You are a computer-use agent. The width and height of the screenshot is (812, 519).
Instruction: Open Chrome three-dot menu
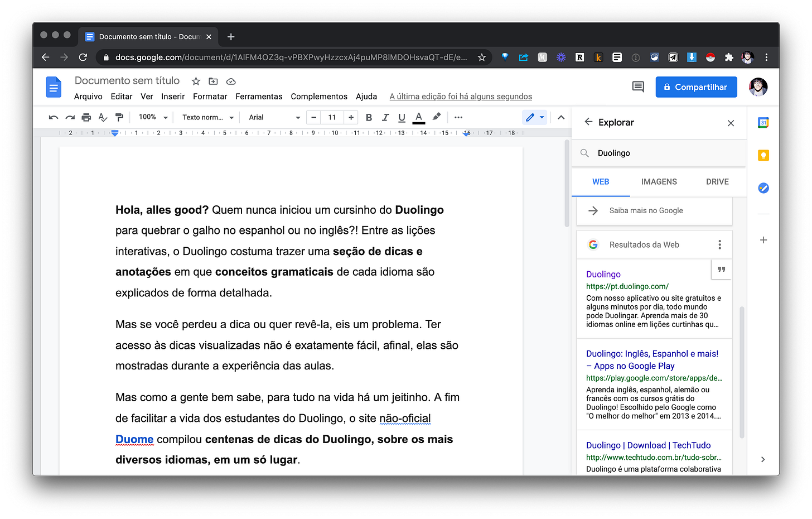[766, 57]
